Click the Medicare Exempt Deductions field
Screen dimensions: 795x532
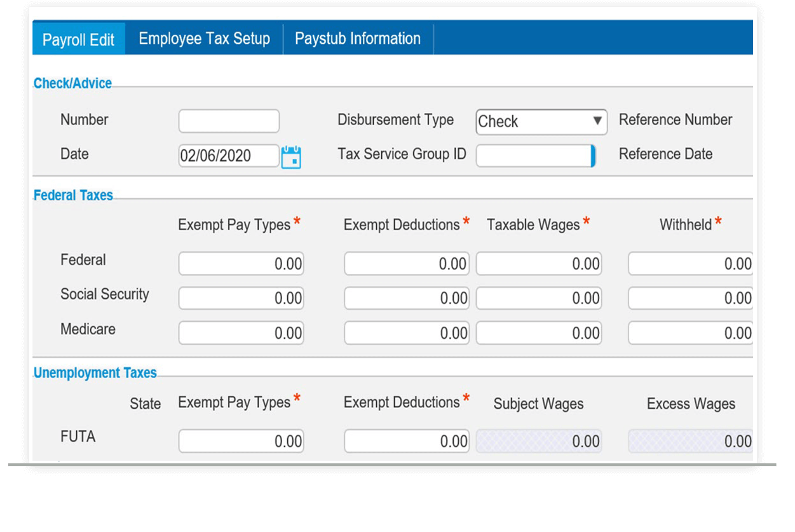click(x=406, y=332)
